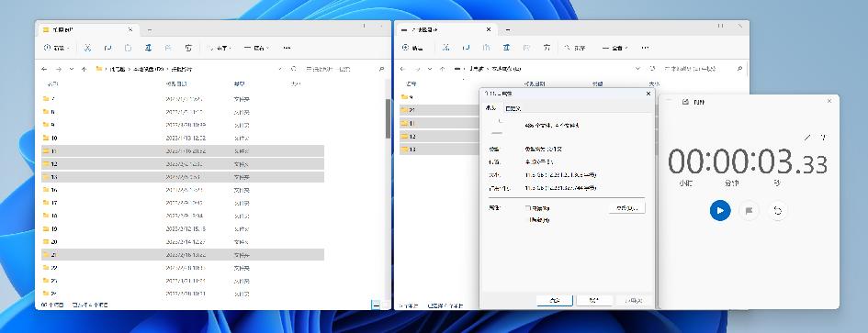
Task: Add a new tab in left Explorer window
Action: [150, 30]
